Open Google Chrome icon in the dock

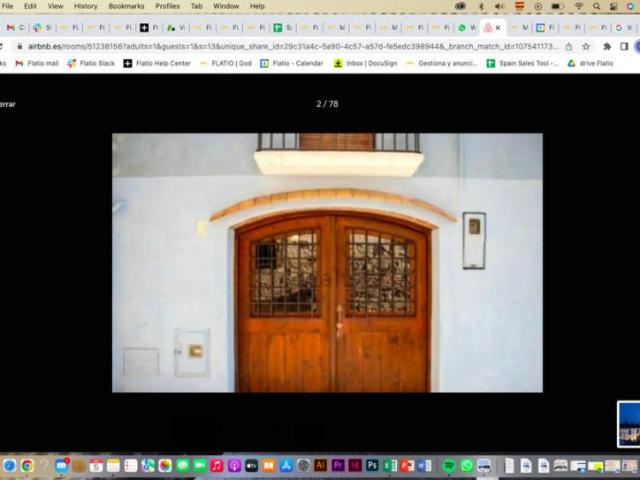(x=27, y=466)
